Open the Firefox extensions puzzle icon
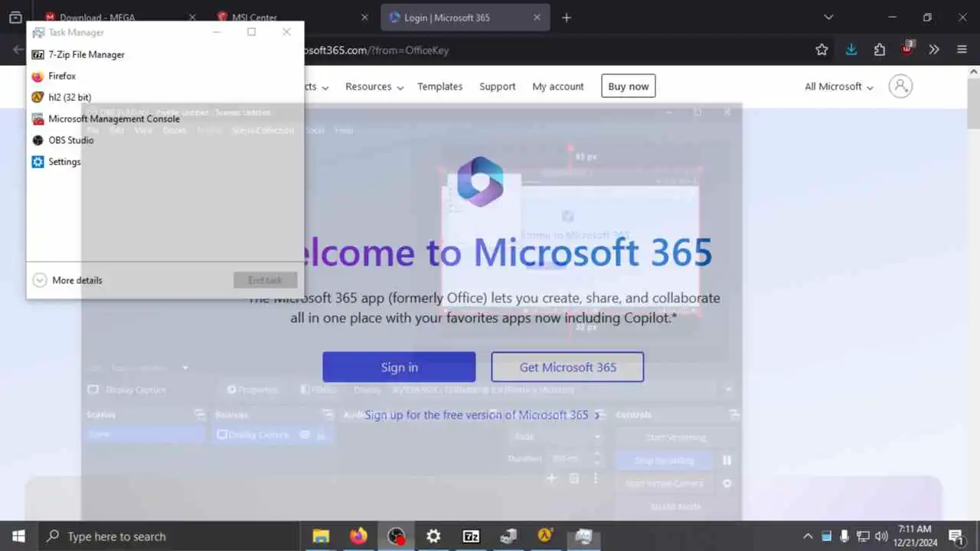This screenshot has height=551, width=980. click(x=879, y=50)
